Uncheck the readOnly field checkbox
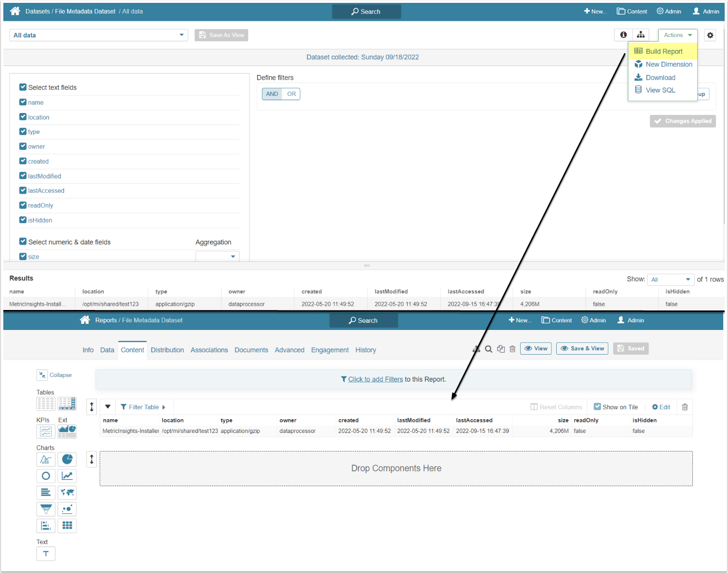728x573 pixels. point(23,205)
